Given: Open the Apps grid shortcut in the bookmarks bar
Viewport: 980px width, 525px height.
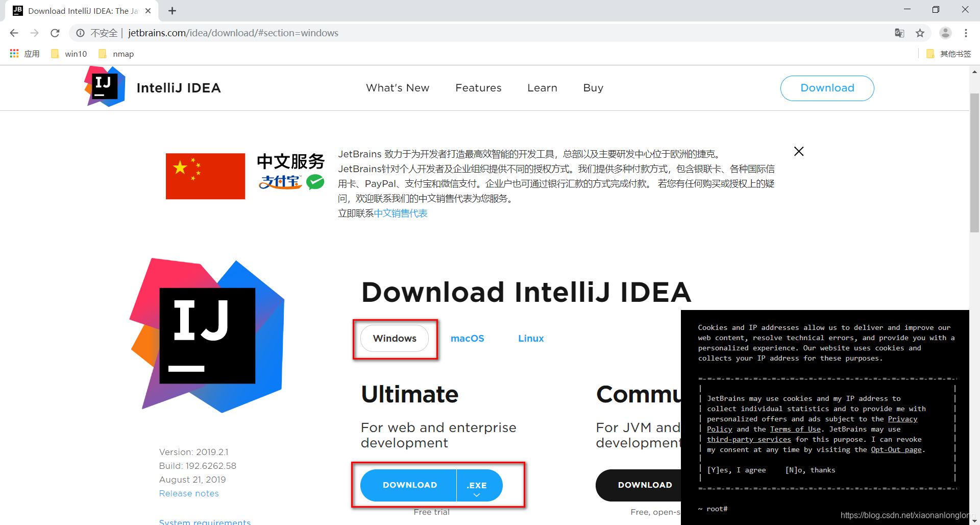Looking at the screenshot, I should click(24, 54).
